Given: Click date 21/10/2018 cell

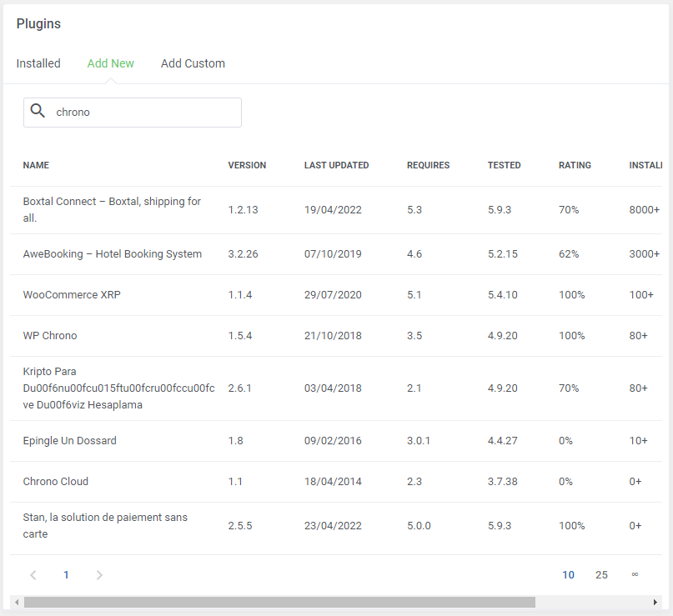Looking at the screenshot, I should coord(333,335).
